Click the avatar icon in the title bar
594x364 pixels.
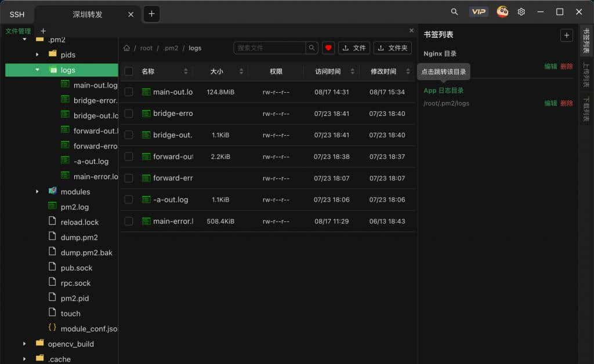coord(502,12)
